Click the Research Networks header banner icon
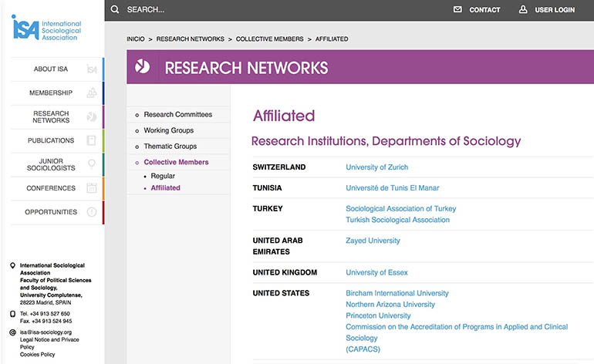Image resolution: width=594 pixels, height=364 pixels. [143, 66]
